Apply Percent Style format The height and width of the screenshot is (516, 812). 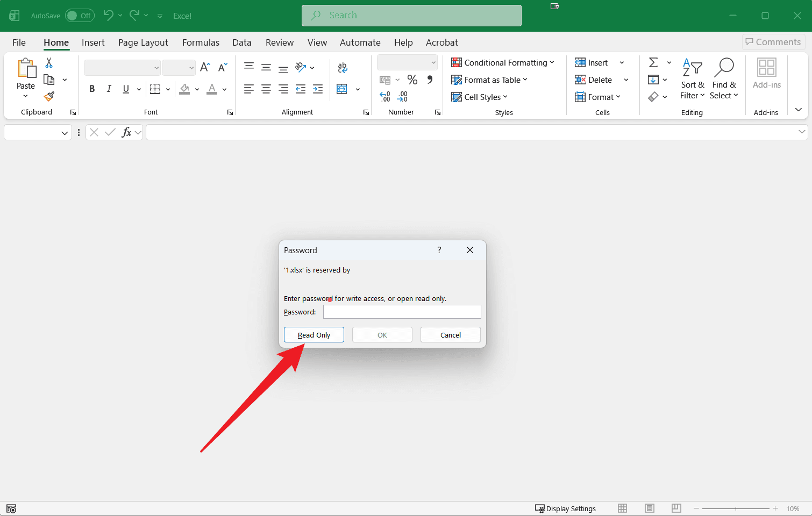click(x=412, y=80)
